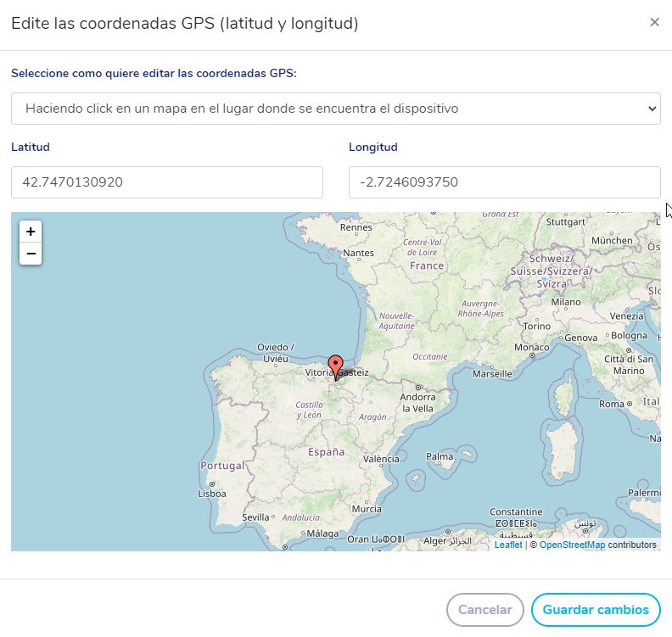Click the Rennes label on the map
The height and width of the screenshot is (637, 672).
coord(356,227)
